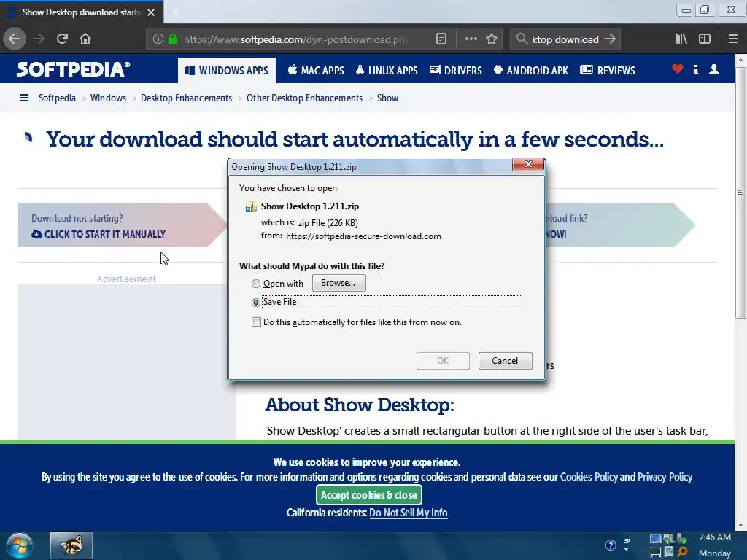This screenshot has width=747, height=560.
Task: Open the Windows Start button
Action: click(20, 545)
